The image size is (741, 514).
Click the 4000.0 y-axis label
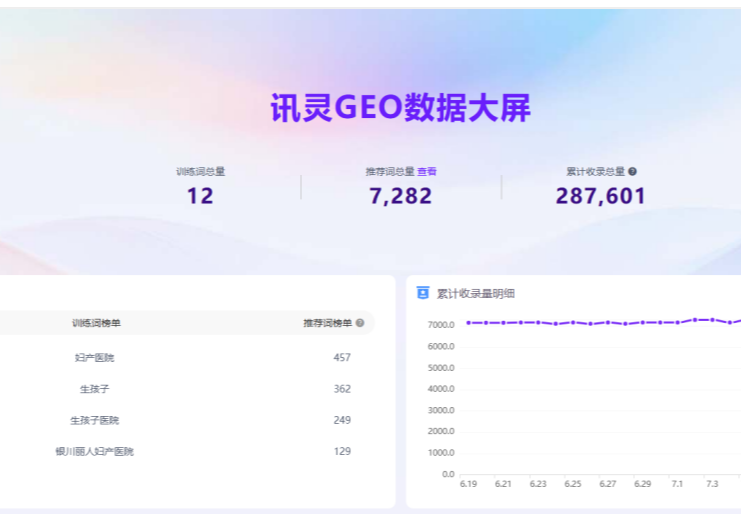[x=441, y=389]
